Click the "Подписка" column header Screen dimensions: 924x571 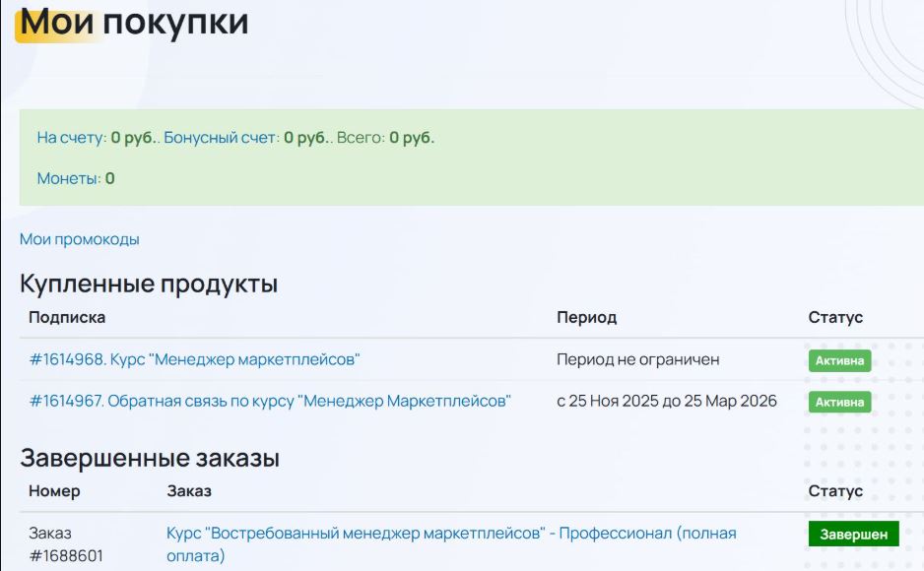tap(67, 317)
